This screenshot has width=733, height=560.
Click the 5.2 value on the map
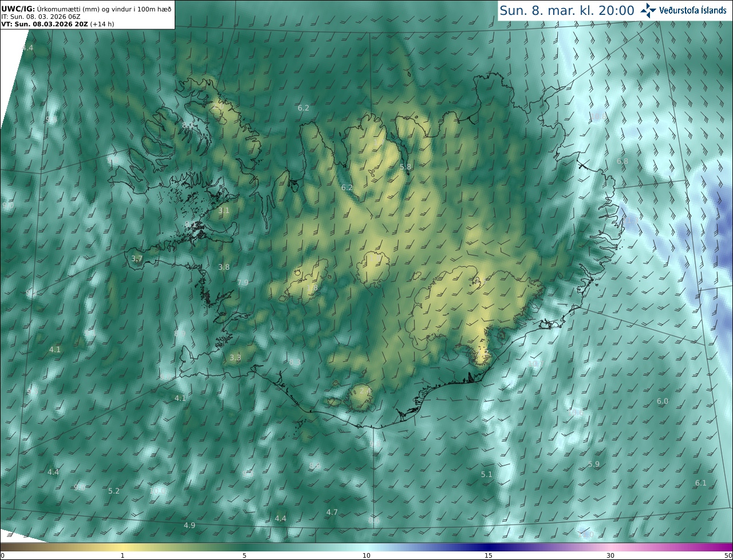tap(114, 491)
